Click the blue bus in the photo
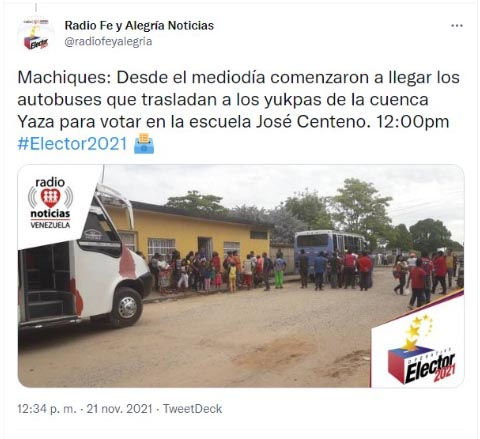This screenshot has width=480, height=439. coord(330,247)
